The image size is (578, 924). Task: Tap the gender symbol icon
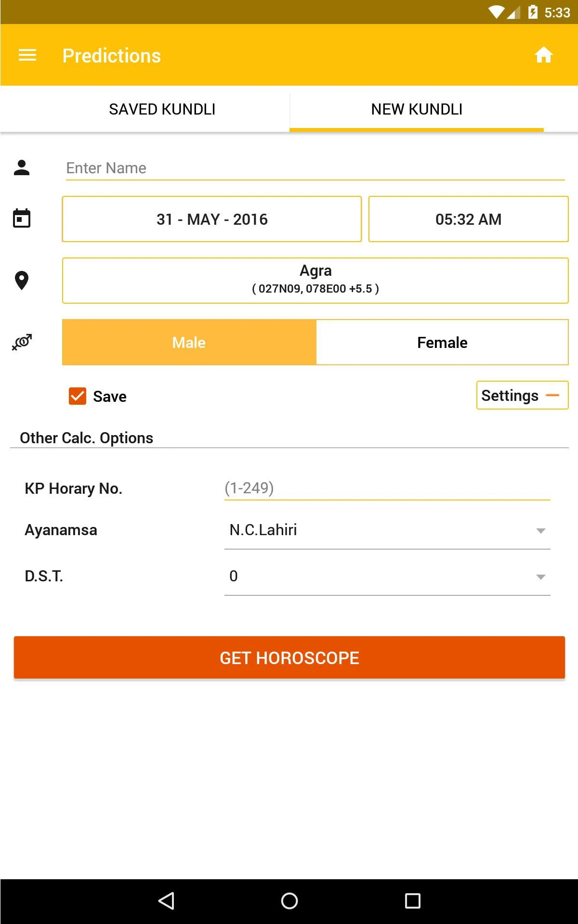pyautogui.click(x=22, y=342)
